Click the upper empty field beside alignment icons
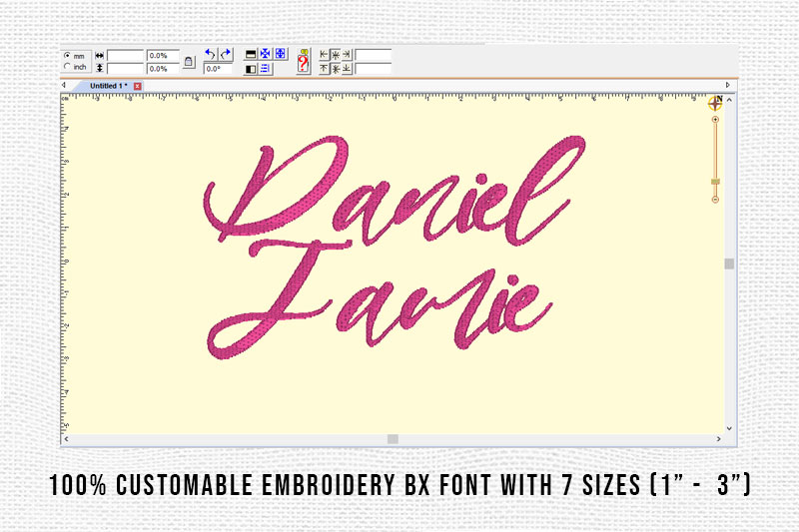The height and width of the screenshot is (532, 799). point(374,55)
